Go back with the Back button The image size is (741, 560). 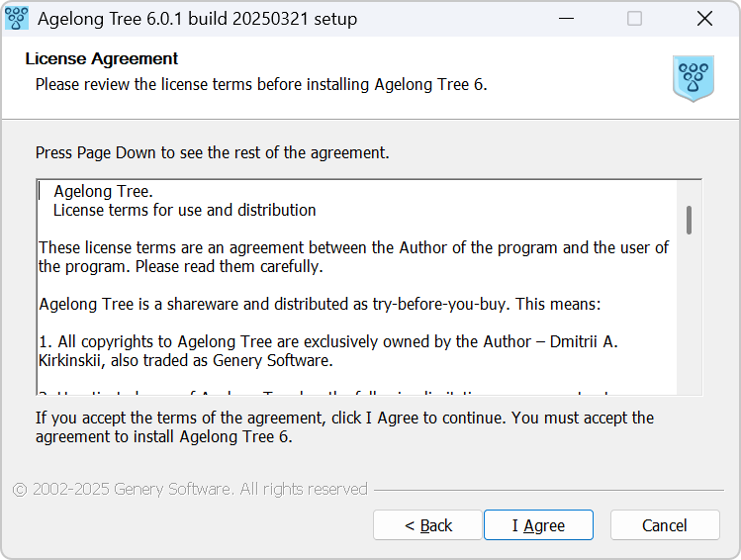tap(427, 525)
